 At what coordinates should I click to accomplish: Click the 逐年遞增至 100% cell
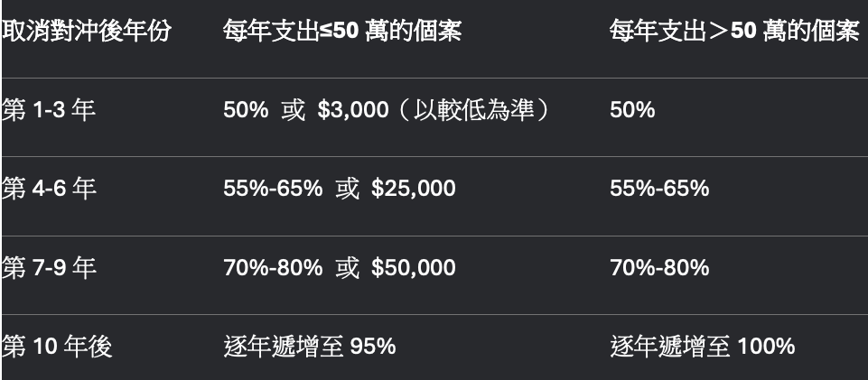703,347
